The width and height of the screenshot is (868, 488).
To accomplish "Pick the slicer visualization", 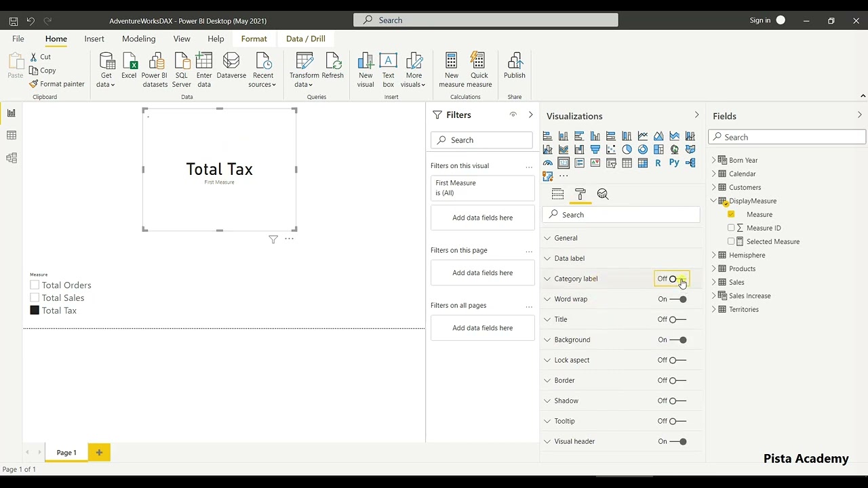I will (x=611, y=163).
